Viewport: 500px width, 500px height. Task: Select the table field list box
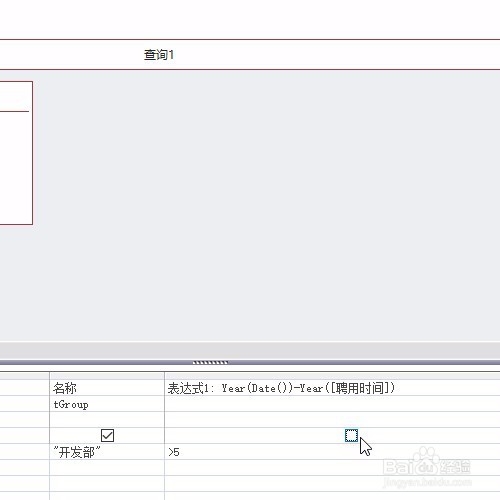(16, 153)
